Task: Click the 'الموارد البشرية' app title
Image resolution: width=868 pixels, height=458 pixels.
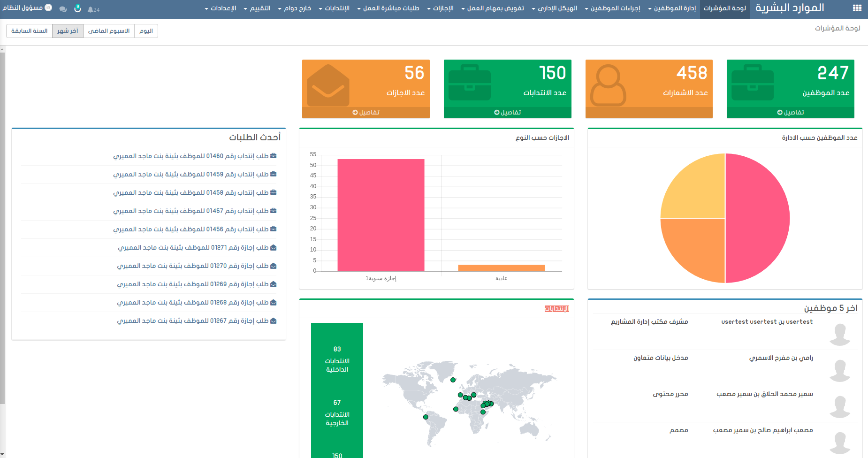Action: pos(789,8)
